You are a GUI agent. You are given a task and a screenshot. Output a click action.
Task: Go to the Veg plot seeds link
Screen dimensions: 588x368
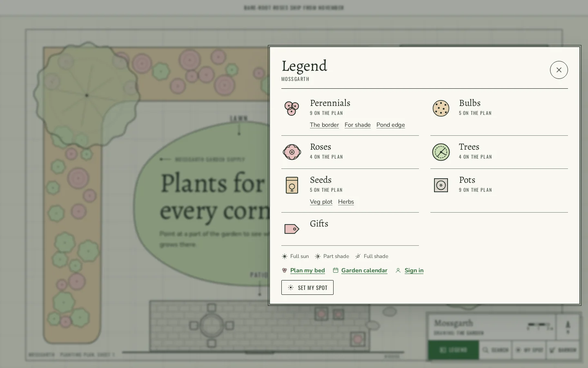[x=321, y=202]
